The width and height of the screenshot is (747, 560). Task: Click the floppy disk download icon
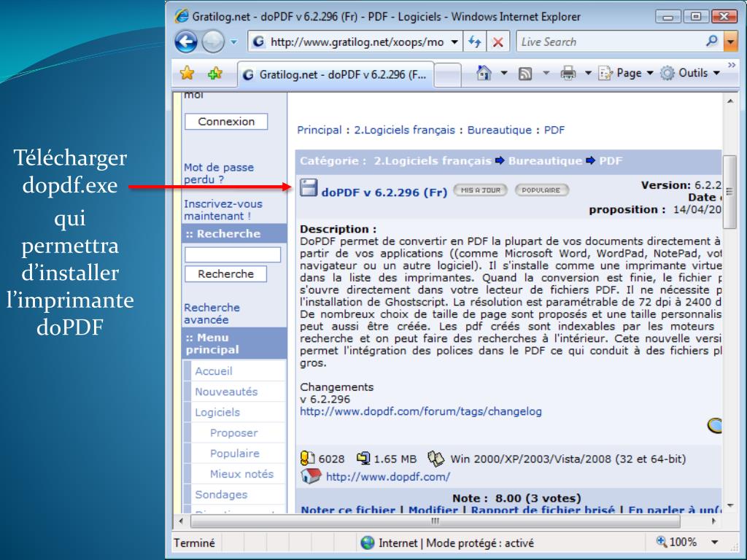(x=309, y=187)
